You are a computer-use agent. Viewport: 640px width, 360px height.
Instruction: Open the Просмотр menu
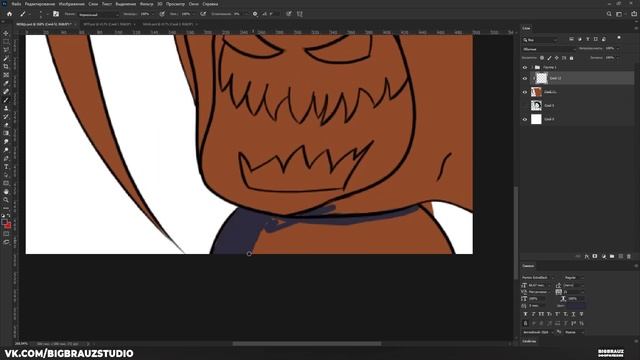tap(175, 4)
